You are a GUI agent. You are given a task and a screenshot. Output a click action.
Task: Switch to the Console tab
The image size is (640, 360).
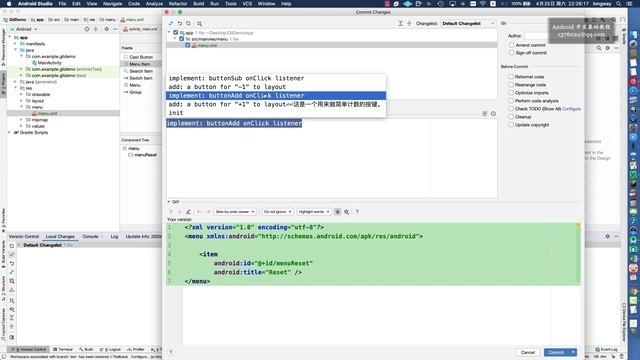pyautogui.click(x=90, y=236)
